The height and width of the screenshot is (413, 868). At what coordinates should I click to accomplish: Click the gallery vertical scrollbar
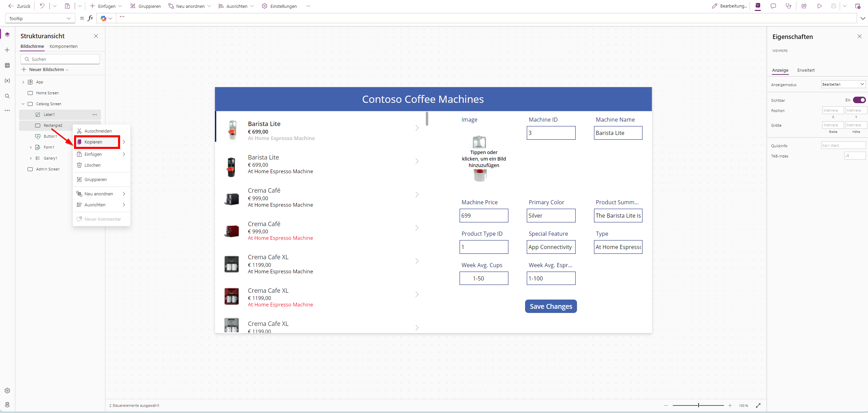point(427,119)
